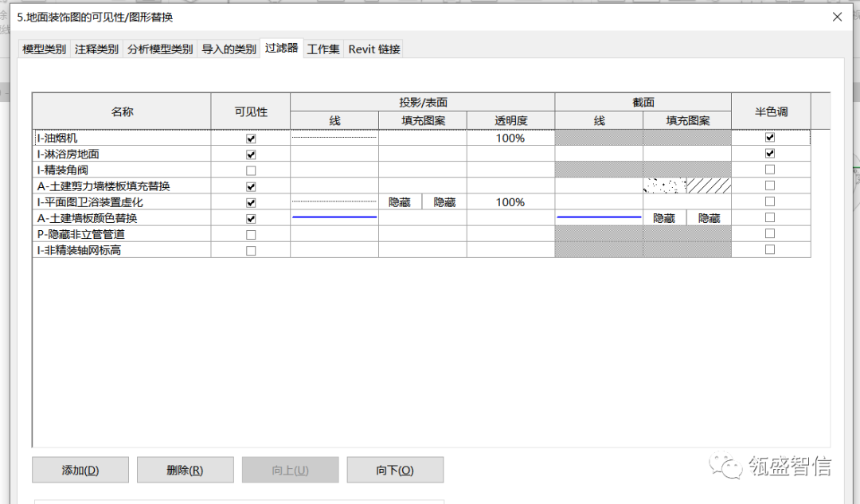Close the visibility/graphics dialog
This screenshot has width=860, height=504.
coord(837,17)
